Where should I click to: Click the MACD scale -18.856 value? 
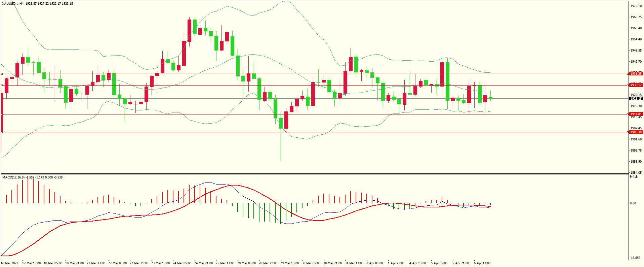635,258
